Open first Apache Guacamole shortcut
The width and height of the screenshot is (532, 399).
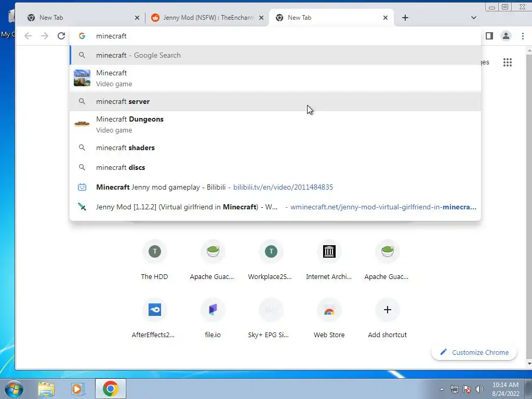(212, 259)
